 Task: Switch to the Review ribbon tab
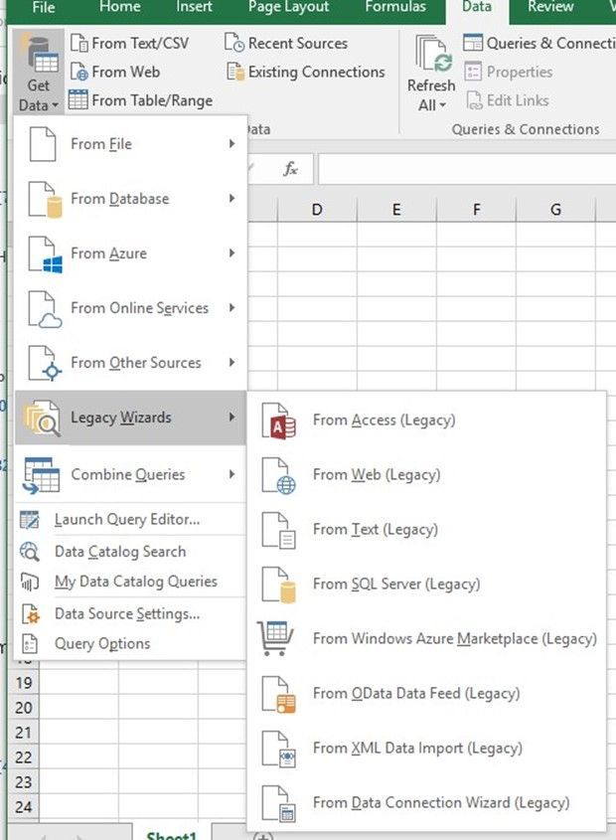tap(550, 7)
